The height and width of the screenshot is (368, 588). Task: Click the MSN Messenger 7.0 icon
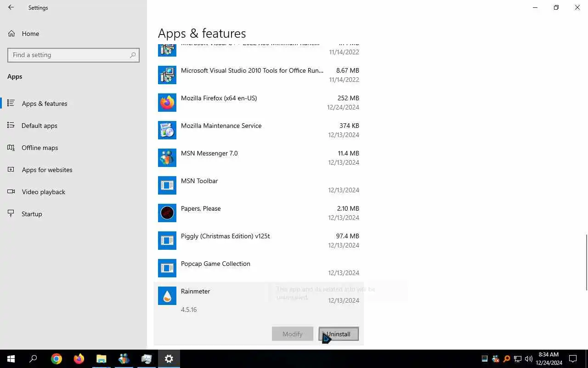(x=167, y=158)
